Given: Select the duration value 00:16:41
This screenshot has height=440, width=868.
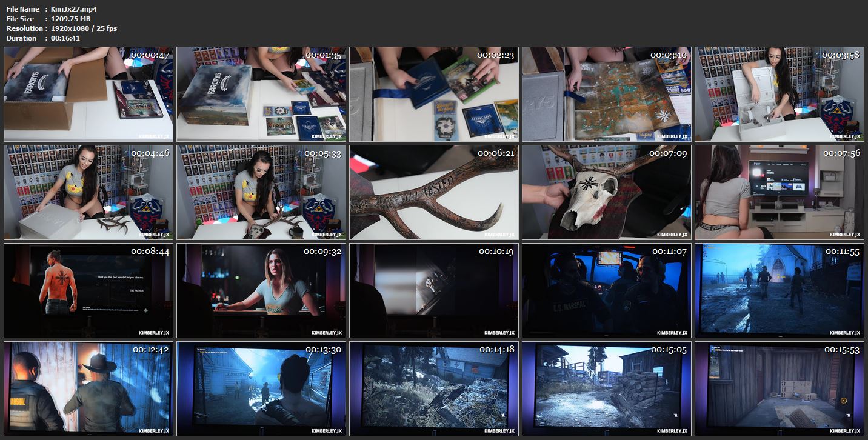Looking at the screenshot, I should coord(65,38).
